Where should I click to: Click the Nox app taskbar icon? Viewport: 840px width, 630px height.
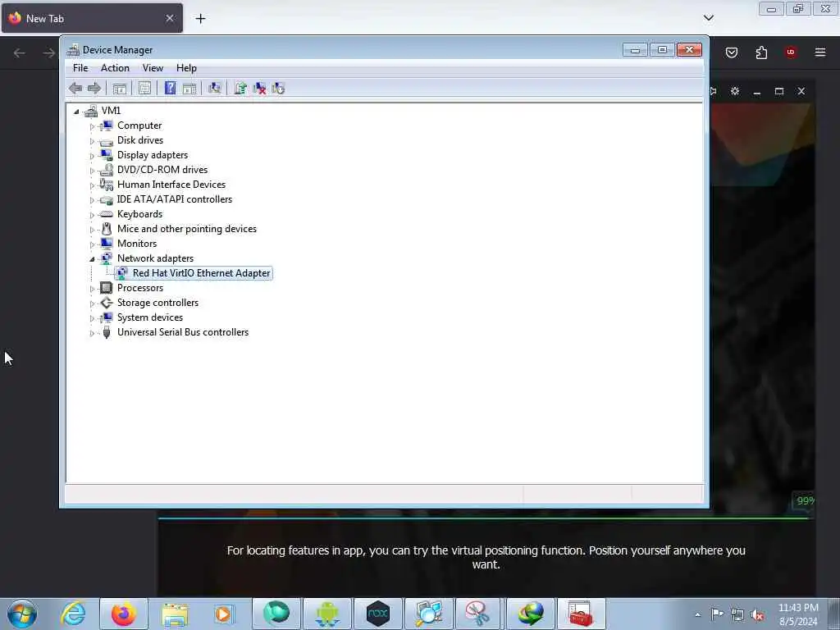click(378, 614)
